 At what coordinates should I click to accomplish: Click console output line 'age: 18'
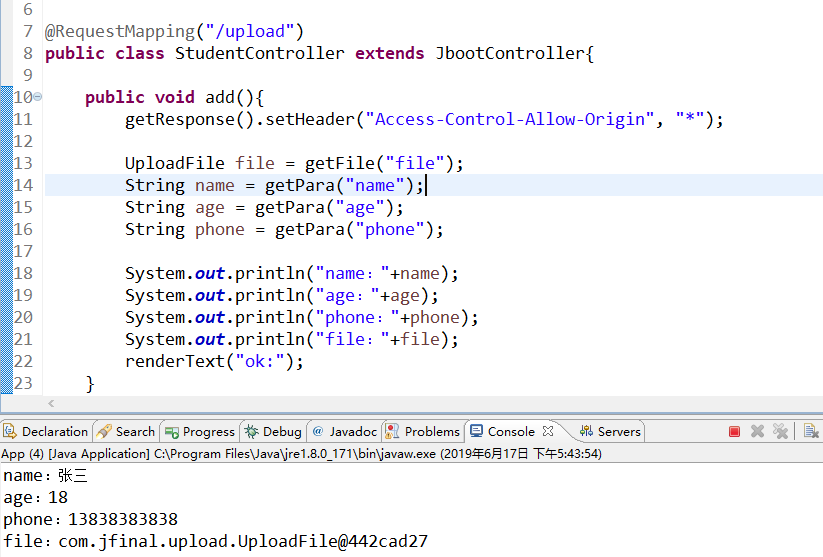pyautogui.click(x=36, y=498)
